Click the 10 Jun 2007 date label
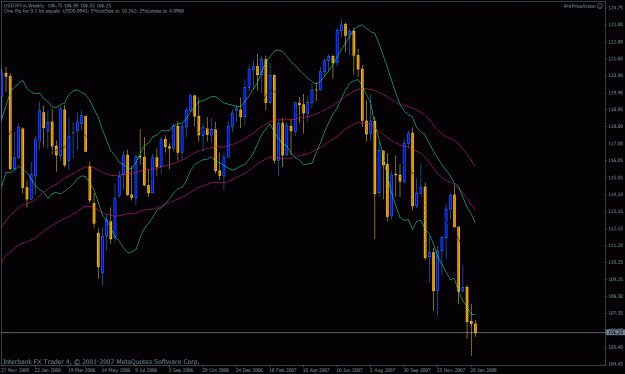This screenshot has width=625, height=374. point(349,370)
